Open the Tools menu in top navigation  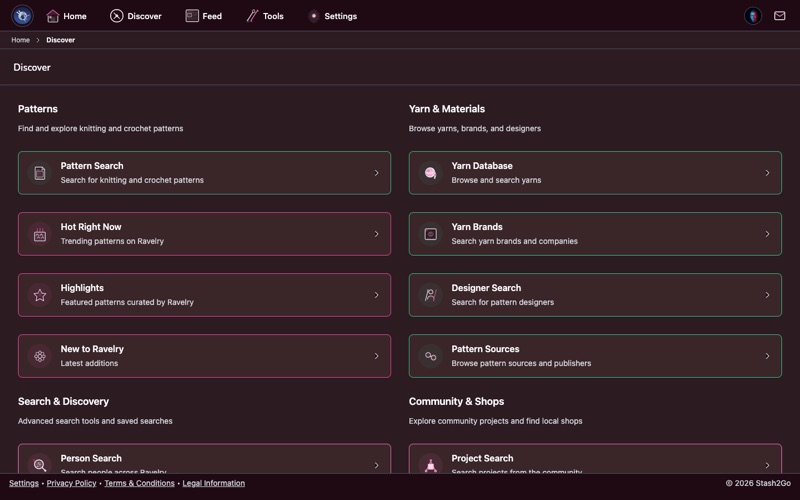tap(265, 16)
